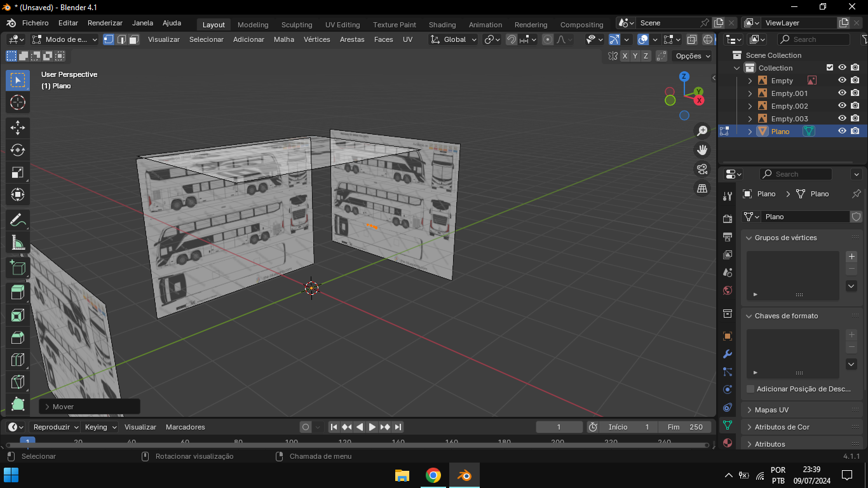Enable Z axis mirror
The width and height of the screenshot is (868, 488).
(646, 56)
